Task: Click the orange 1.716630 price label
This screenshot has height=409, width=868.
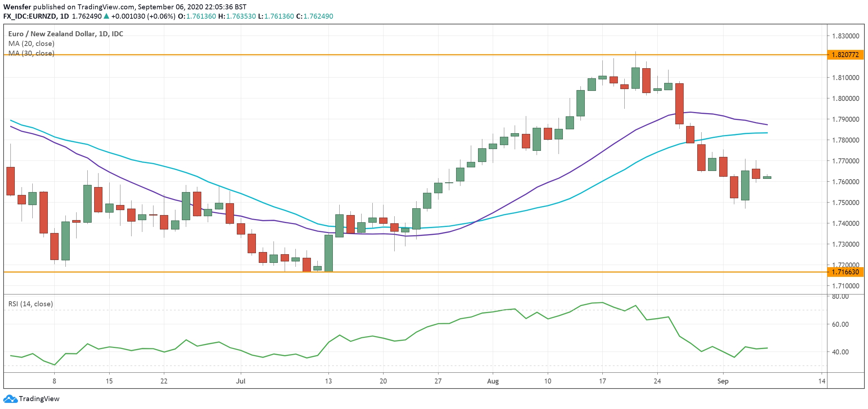Action: coord(845,272)
